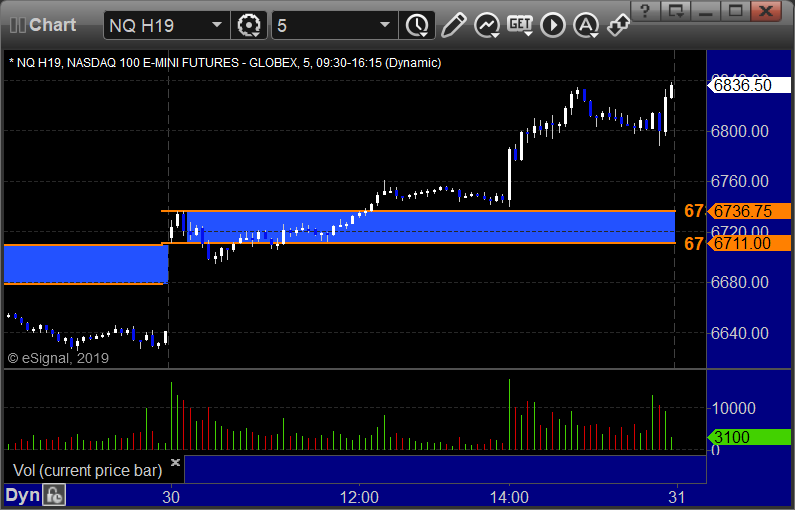
Task: Open the chart type icon menu
Action: pyautogui.click(x=487, y=25)
